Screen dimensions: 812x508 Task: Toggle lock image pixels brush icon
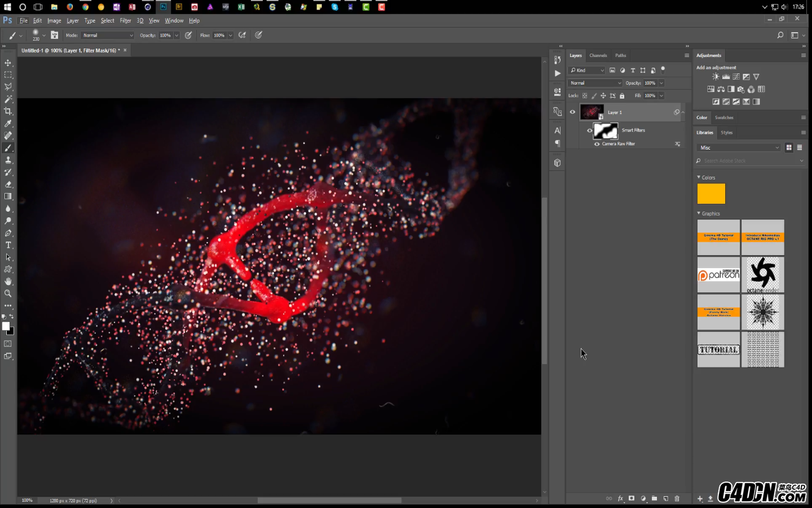[x=594, y=96]
